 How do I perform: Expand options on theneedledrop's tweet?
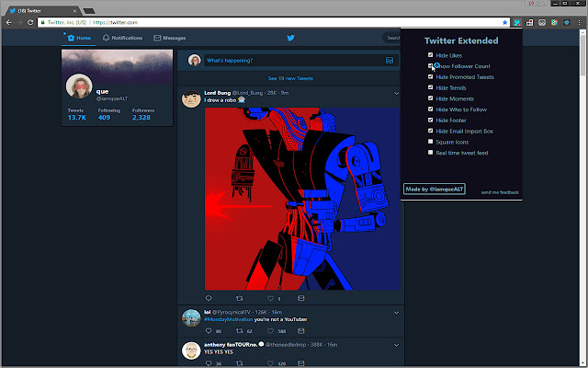tap(396, 345)
